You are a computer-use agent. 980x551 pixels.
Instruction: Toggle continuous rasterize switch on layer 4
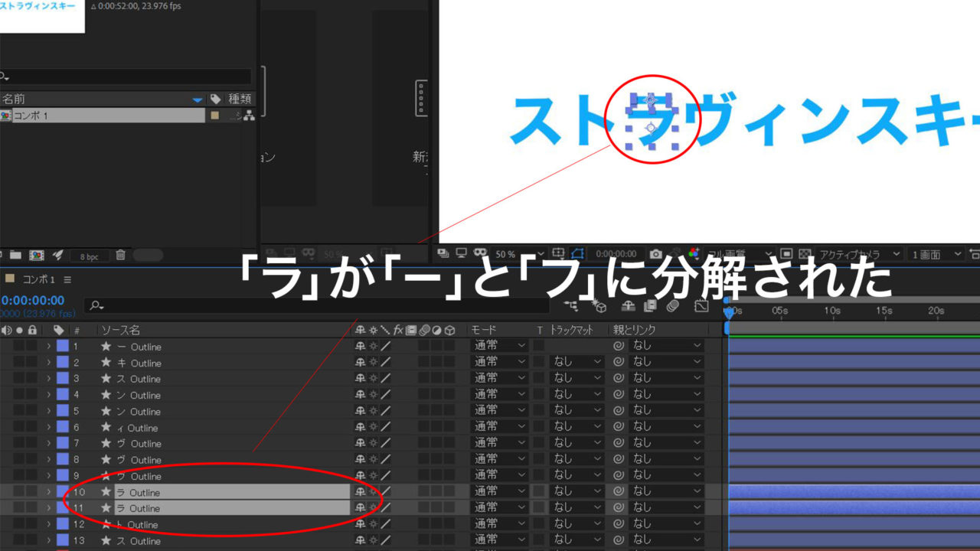(373, 395)
